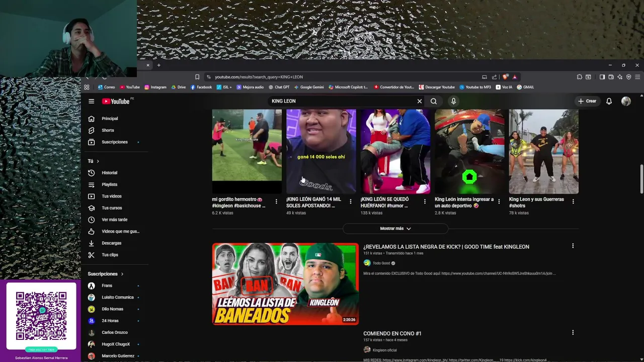Click the Crear button
The width and height of the screenshot is (644, 362).
(x=587, y=101)
